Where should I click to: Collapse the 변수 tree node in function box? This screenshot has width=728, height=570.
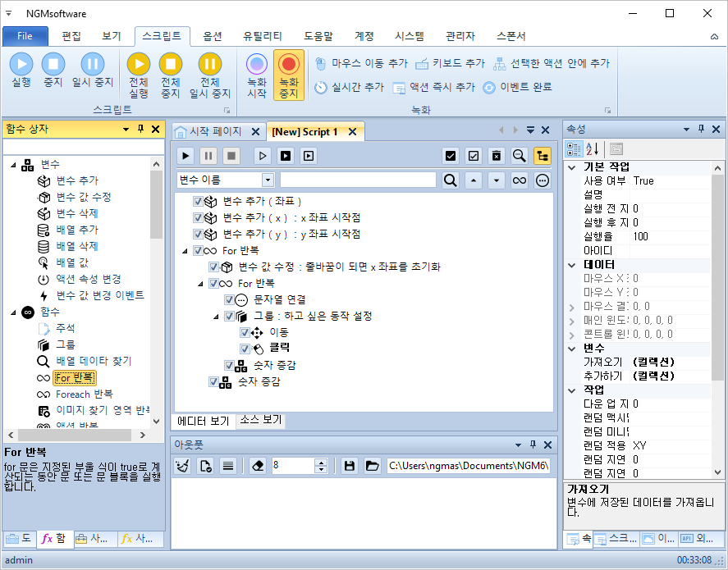click(x=13, y=165)
